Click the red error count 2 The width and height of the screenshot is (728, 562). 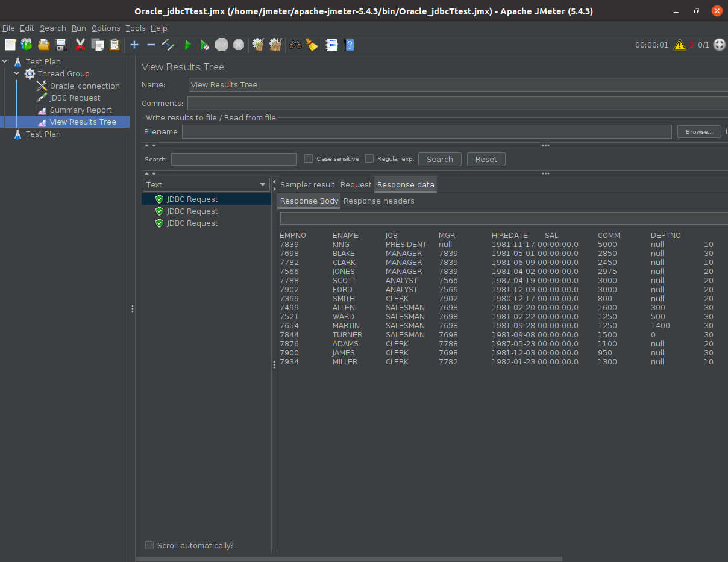coord(691,45)
